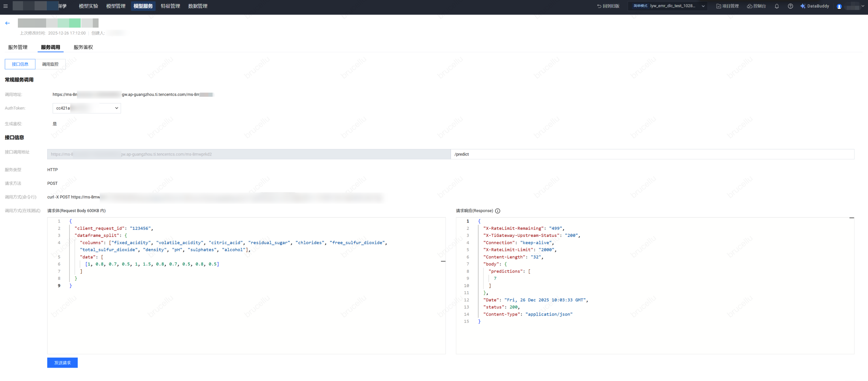Switch to 服务鉴权 tab
Viewport: 868px width, 381px height.
coord(83,47)
